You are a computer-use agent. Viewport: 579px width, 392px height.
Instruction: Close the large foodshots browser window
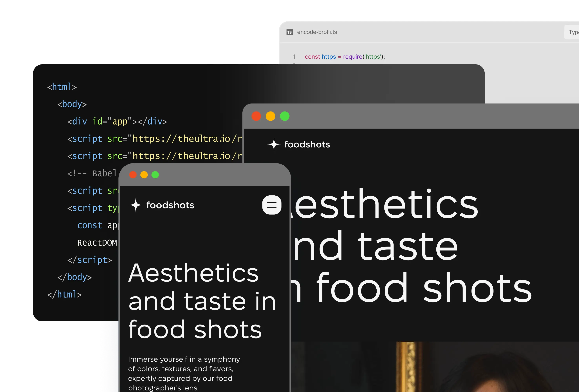[x=256, y=116]
